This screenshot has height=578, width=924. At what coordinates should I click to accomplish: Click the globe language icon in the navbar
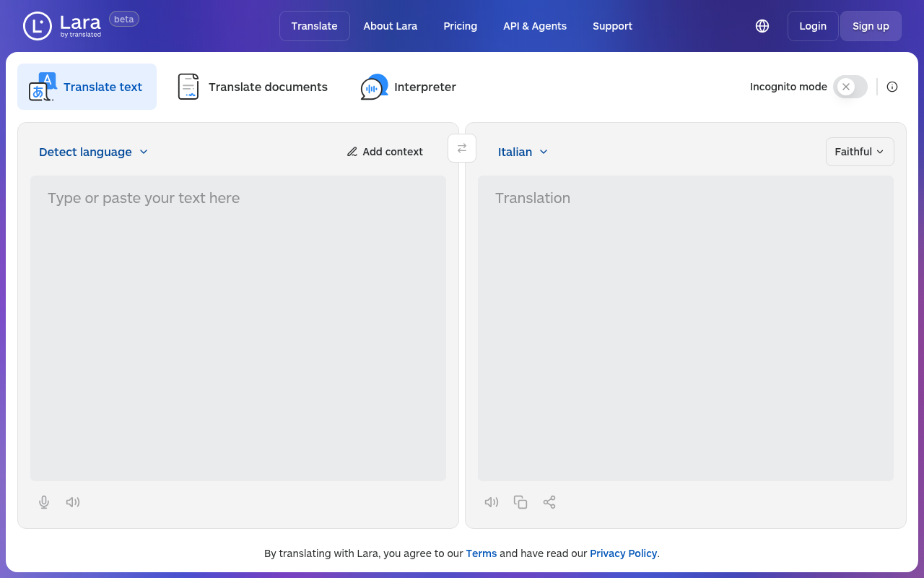coord(762,25)
